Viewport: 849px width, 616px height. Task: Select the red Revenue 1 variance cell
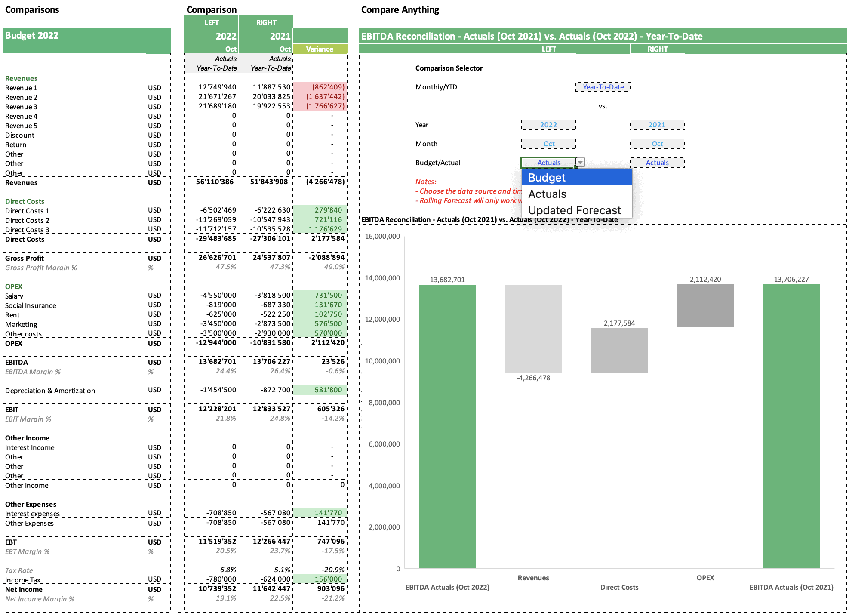tap(320, 87)
